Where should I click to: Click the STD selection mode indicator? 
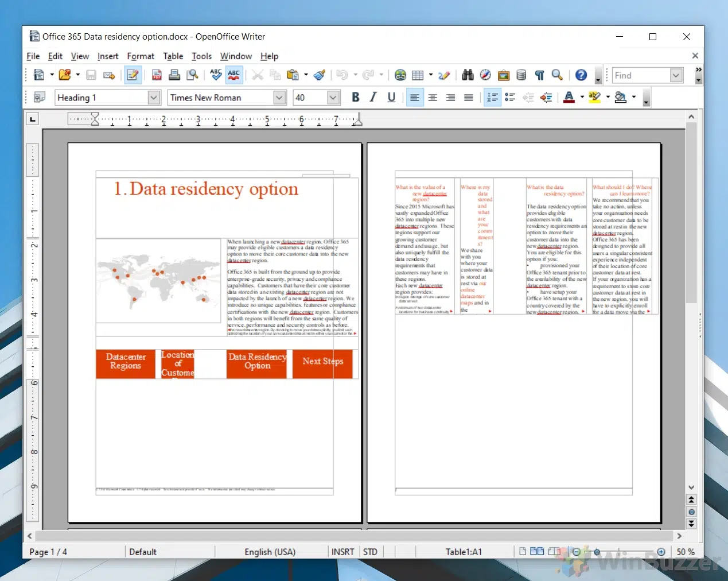pos(371,552)
